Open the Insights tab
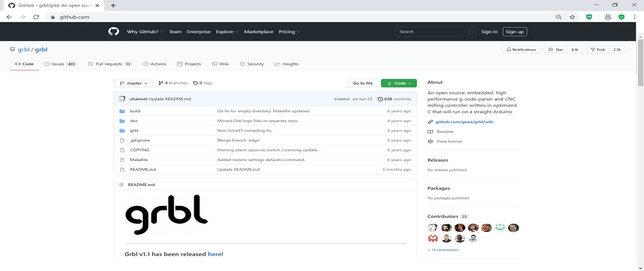The image size is (644, 271). pyautogui.click(x=287, y=64)
